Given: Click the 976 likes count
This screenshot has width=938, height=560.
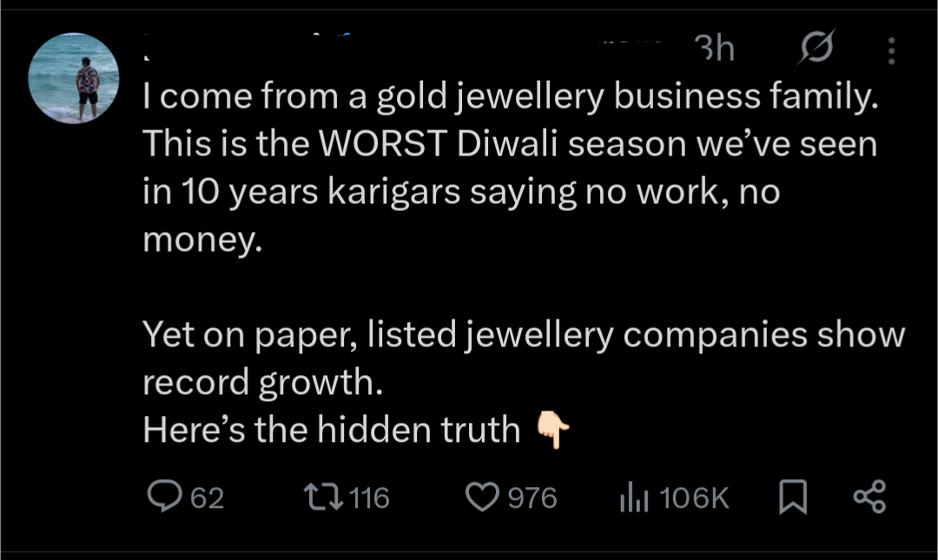Looking at the screenshot, I should (x=532, y=498).
